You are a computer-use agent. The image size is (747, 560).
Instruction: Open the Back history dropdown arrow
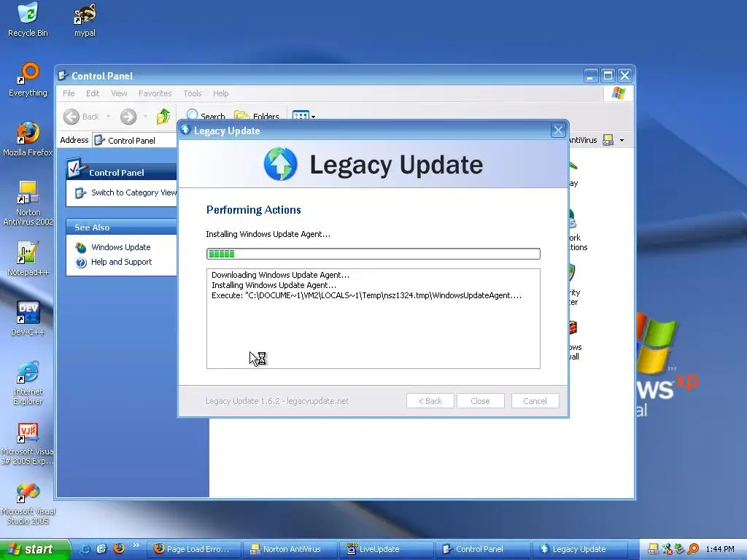108,117
